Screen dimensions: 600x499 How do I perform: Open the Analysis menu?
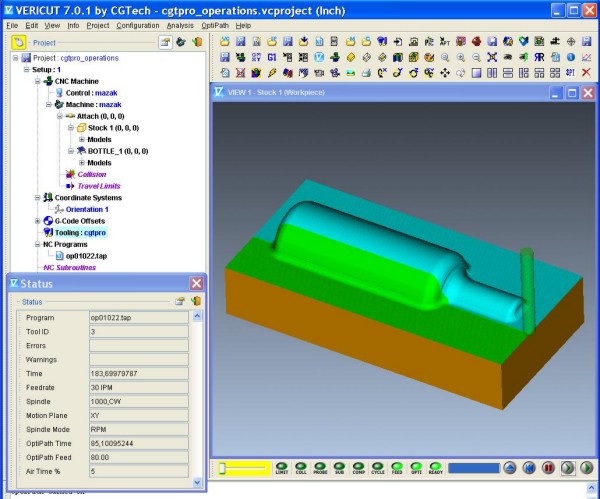pyautogui.click(x=180, y=25)
